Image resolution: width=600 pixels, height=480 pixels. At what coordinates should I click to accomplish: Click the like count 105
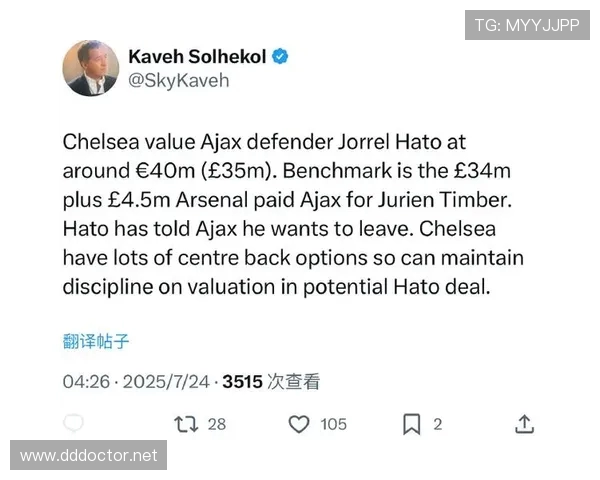coord(333,424)
